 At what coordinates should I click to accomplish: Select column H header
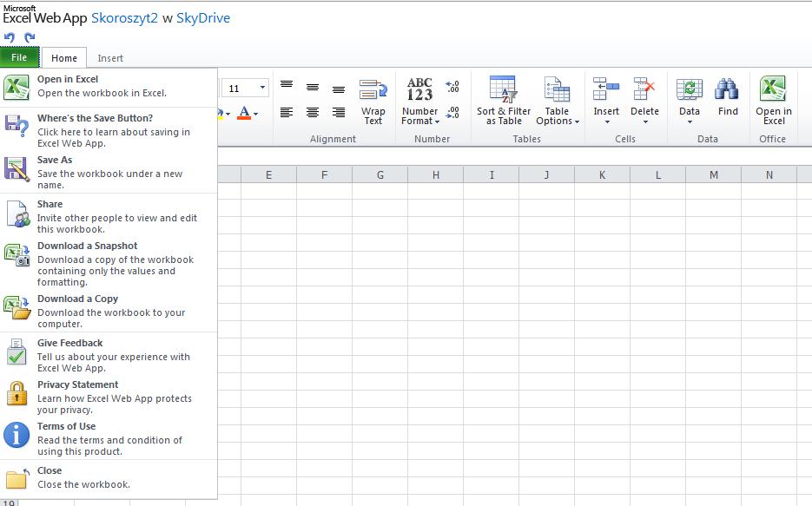[x=435, y=174]
